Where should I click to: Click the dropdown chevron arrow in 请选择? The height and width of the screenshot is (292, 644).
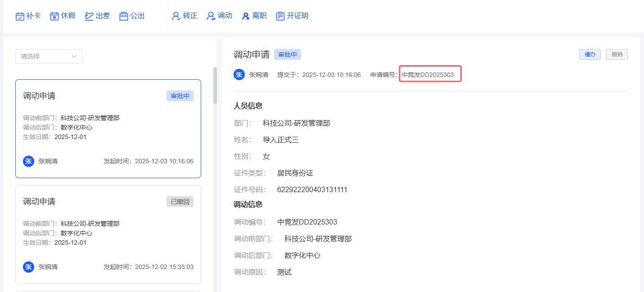tap(74, 56)
